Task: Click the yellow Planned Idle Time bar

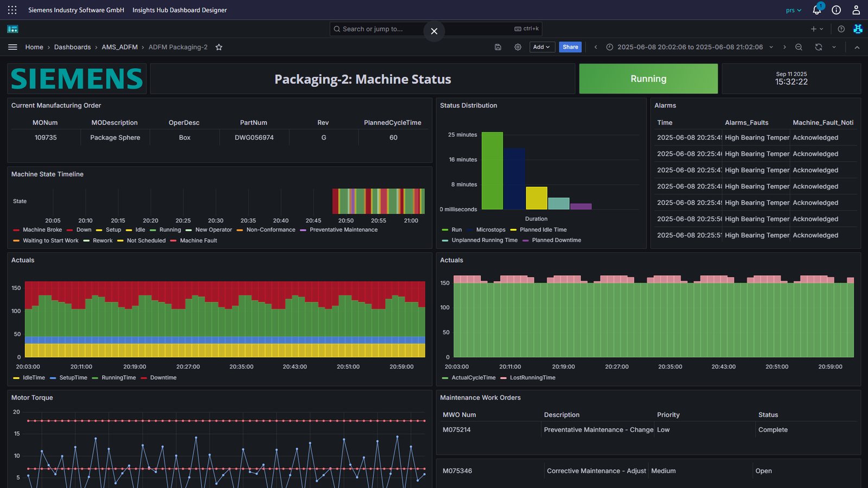Action: pos(537,198)
